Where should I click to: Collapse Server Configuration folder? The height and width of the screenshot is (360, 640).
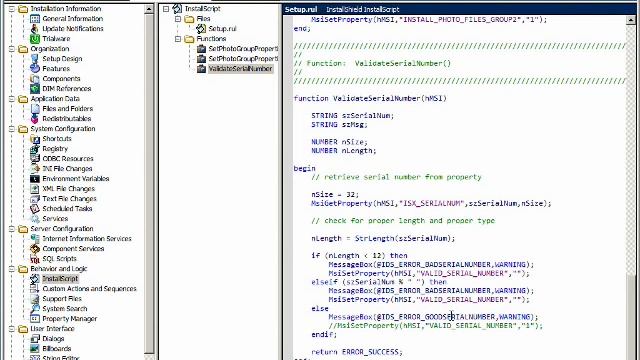point(11,229)
